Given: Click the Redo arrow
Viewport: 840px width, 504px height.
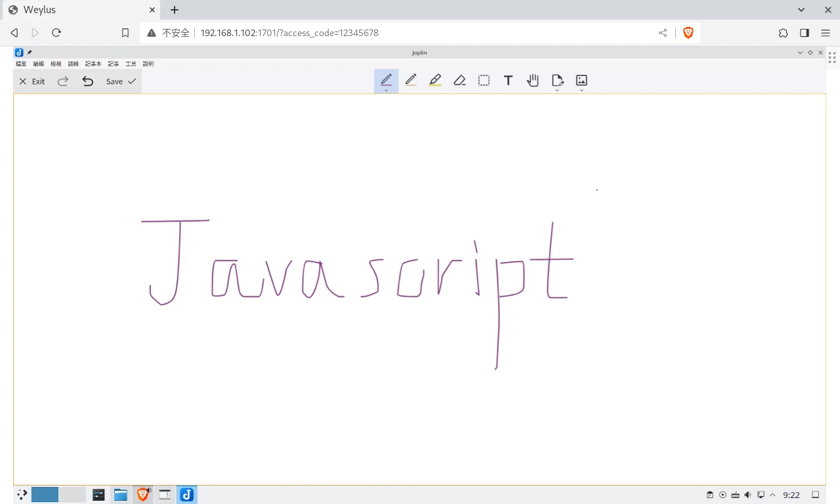Looking at the screenshot, I should coord(63,81).
